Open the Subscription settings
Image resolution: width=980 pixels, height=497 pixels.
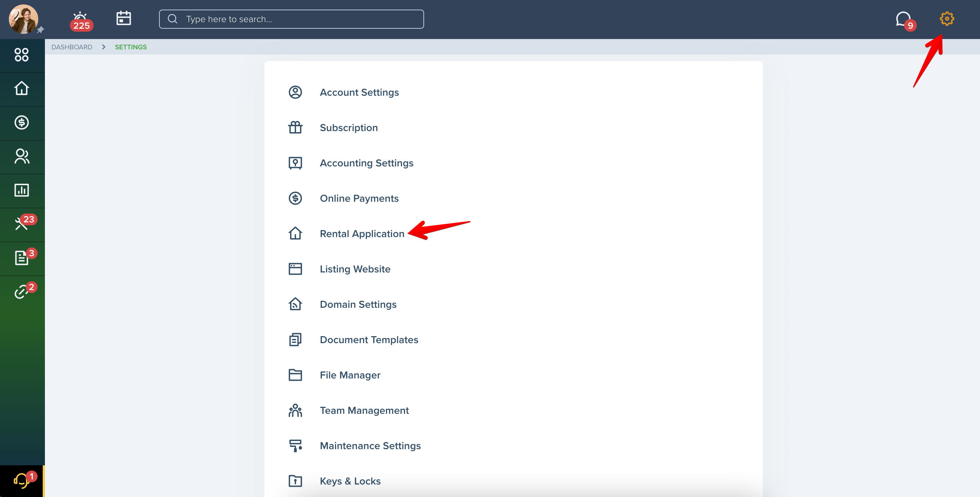349,127
